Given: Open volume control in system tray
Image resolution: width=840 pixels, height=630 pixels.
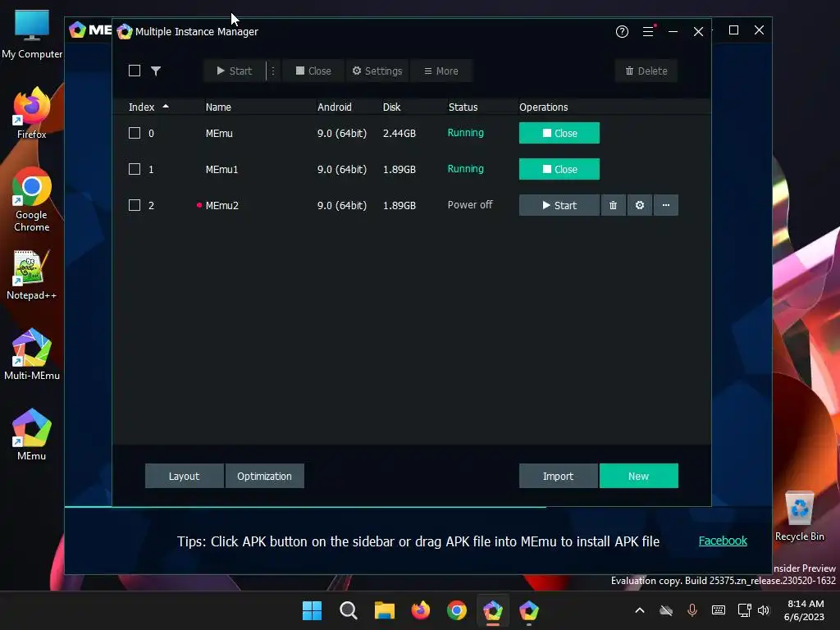Looking at the screenshot, I should [x=764, y=610].
